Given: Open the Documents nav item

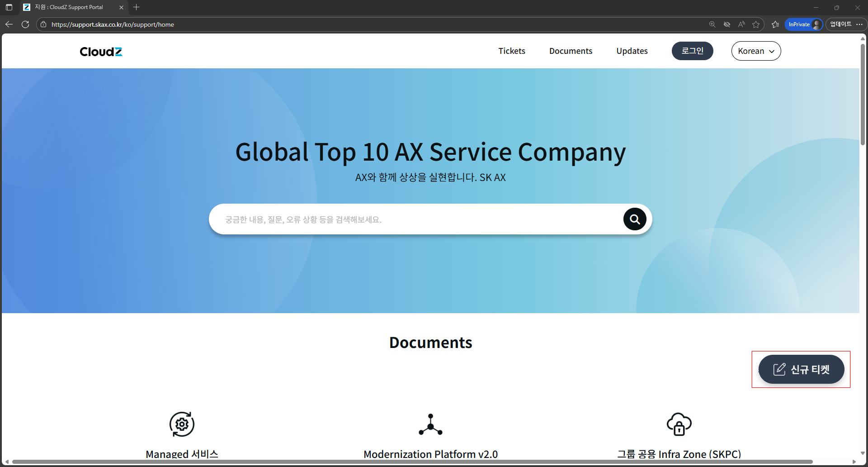Looking at the screenshot, I should [x=571, y=51].
